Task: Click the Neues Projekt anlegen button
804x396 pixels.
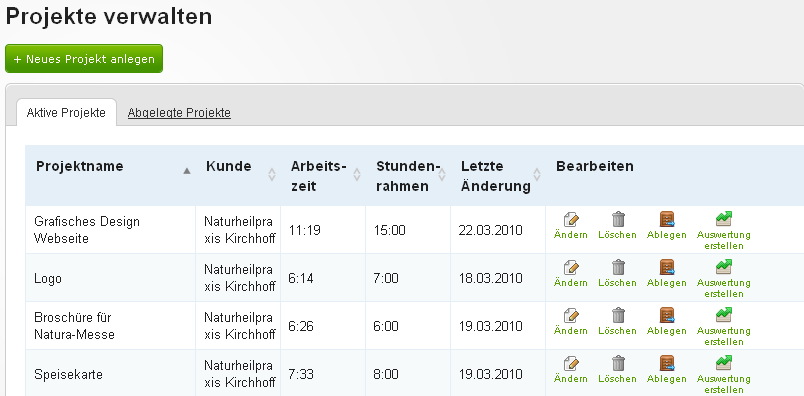Action: pyautogui.click(x=84, y=58)
